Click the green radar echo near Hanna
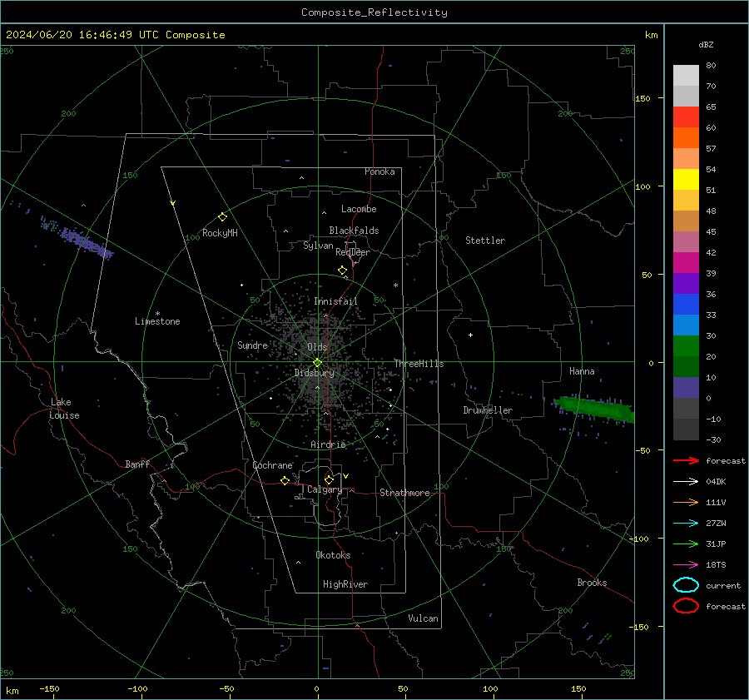Screen dimensions: 749x700 pos(595,409)
